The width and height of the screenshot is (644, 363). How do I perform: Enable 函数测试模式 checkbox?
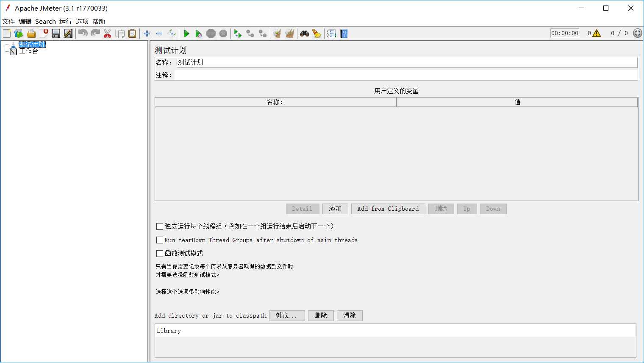[x=160, y=254]
